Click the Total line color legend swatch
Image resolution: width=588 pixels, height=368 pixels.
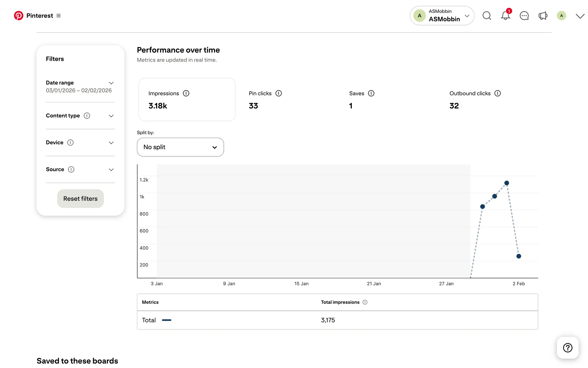coord(166,320)
